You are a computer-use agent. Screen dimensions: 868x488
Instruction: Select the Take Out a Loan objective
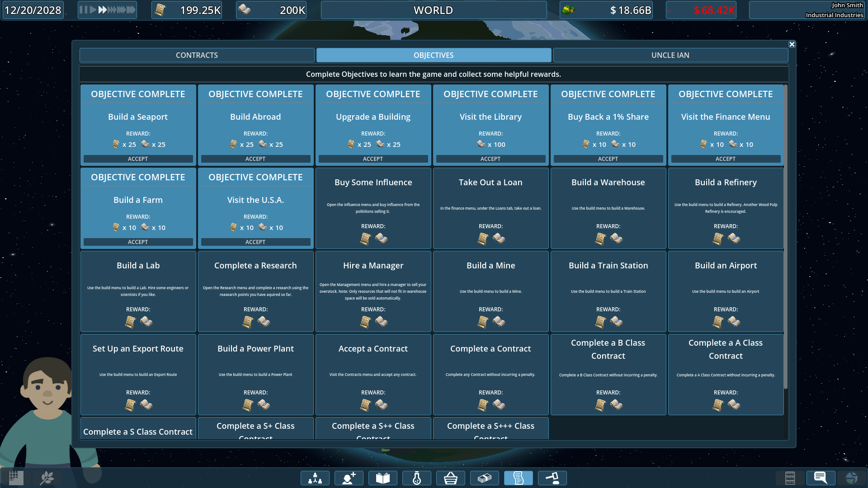pyautogui.click(x=491, y=208)
